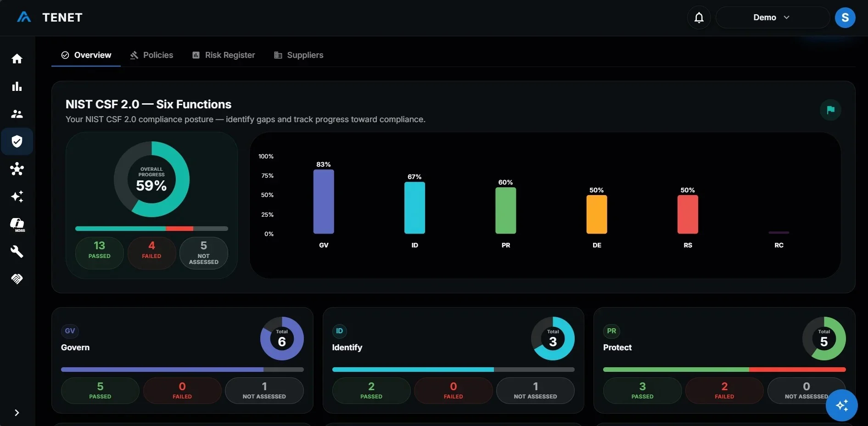Switch to the Overview tab
Viewport: 868px width, 426px height.
[x=86, y=55]
